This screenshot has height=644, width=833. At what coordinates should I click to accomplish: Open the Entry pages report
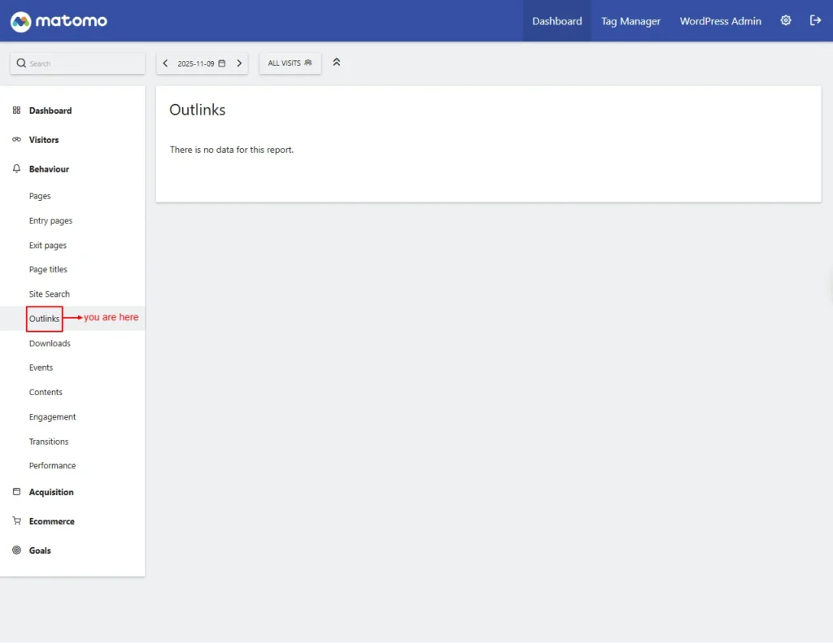coord(50,221)
